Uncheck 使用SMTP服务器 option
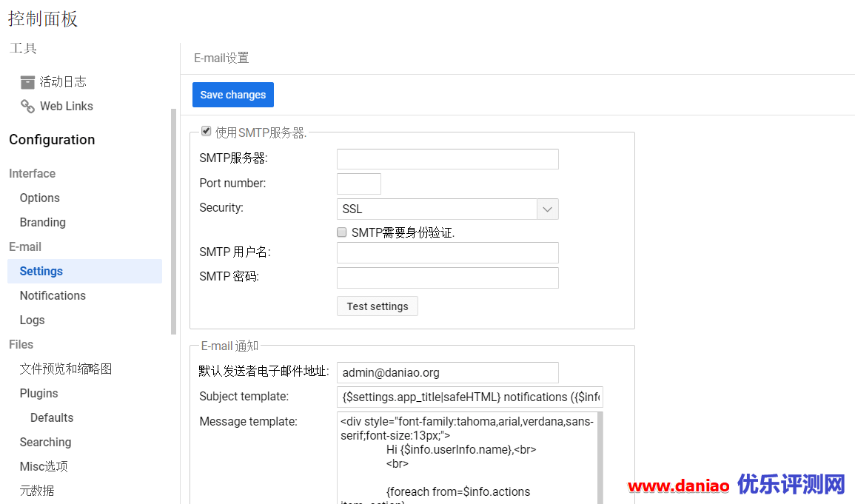 pos(206,131)
